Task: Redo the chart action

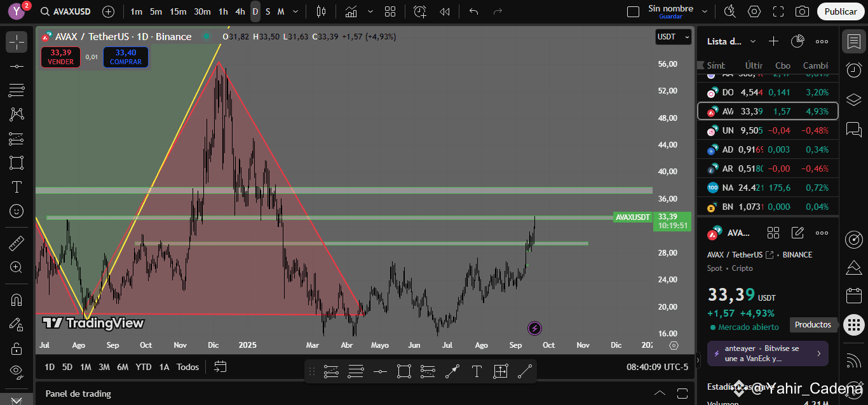Action: pyautogui.click(x=498, y=11)
